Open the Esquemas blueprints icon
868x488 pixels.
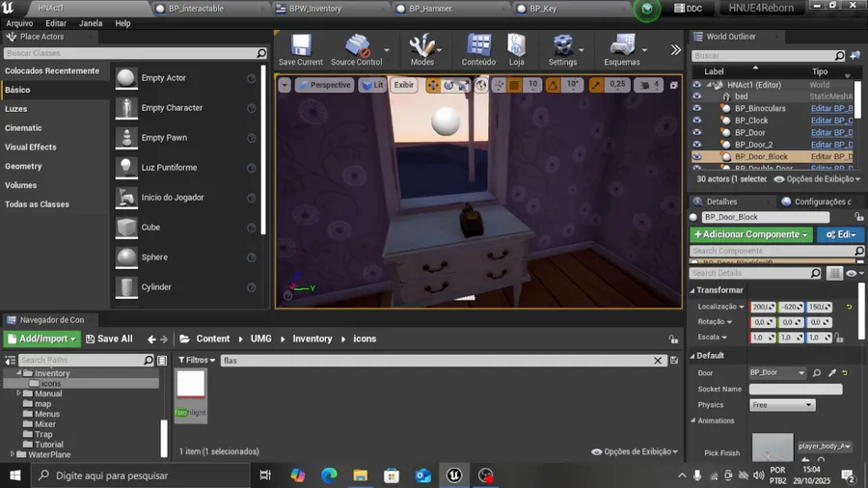[622, 45]
